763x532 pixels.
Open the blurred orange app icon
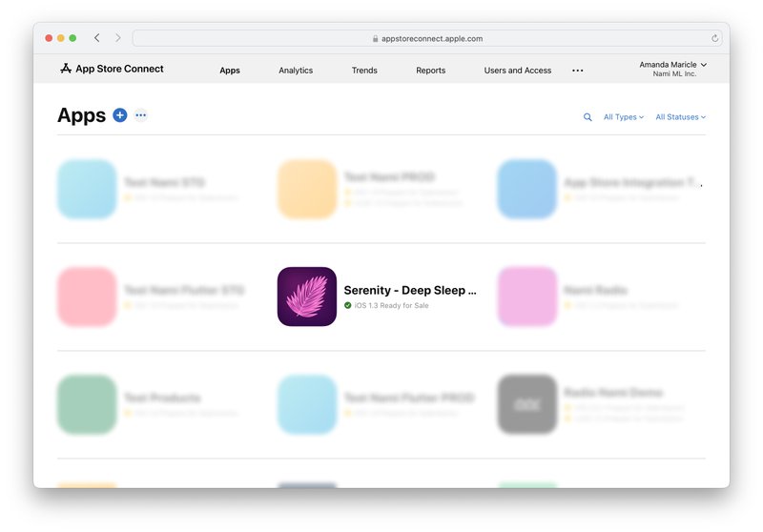click(307, 189)
